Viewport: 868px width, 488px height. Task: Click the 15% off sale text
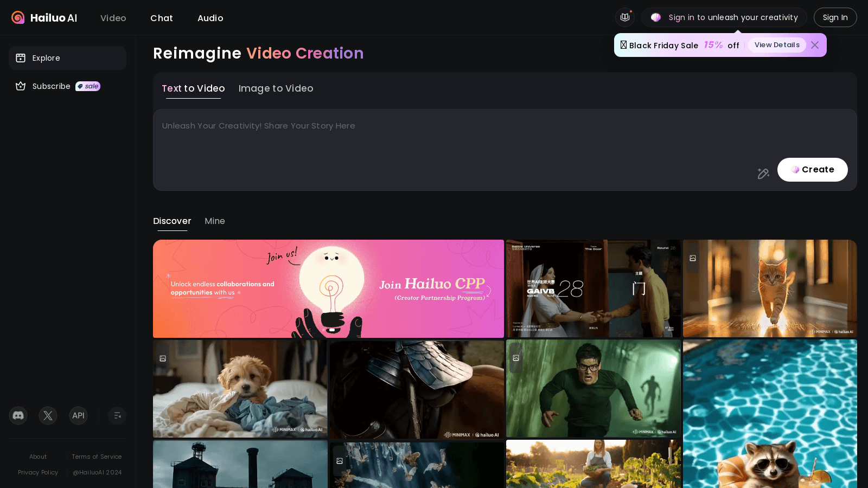(x=722, y=45)
